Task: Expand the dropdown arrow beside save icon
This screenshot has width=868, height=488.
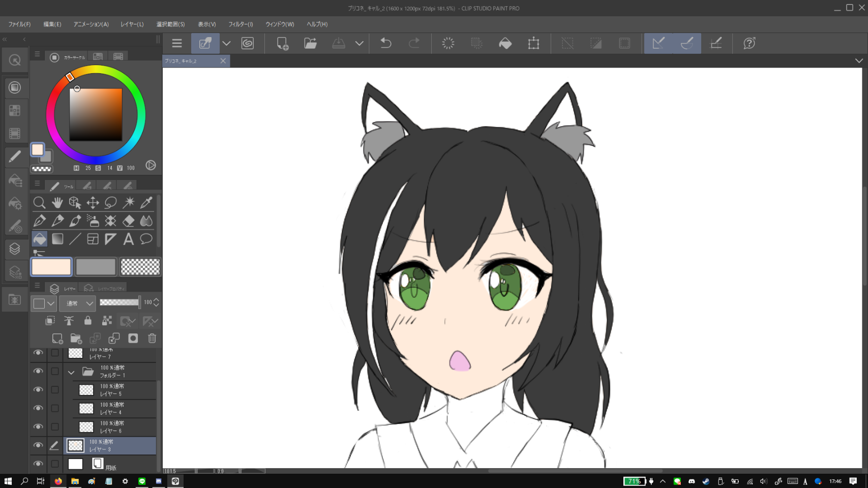Action: pos(359,44)
